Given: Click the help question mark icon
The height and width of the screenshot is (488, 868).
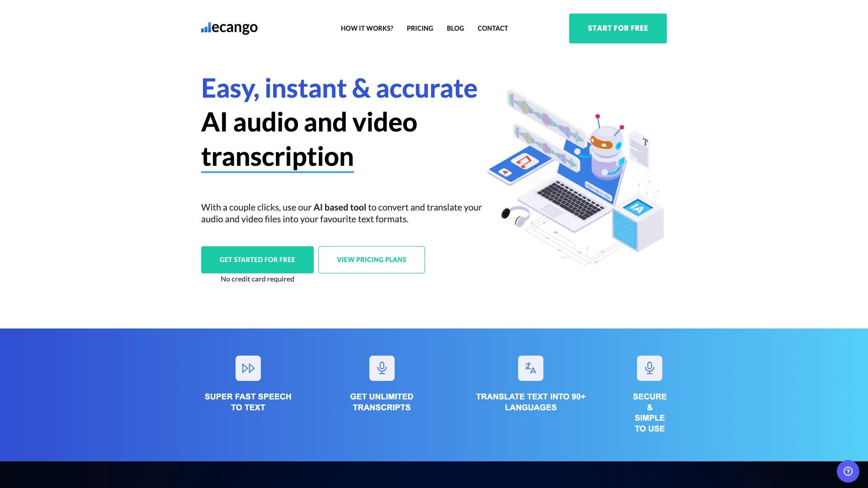Looking at the screenshot, I should (848, 471).
